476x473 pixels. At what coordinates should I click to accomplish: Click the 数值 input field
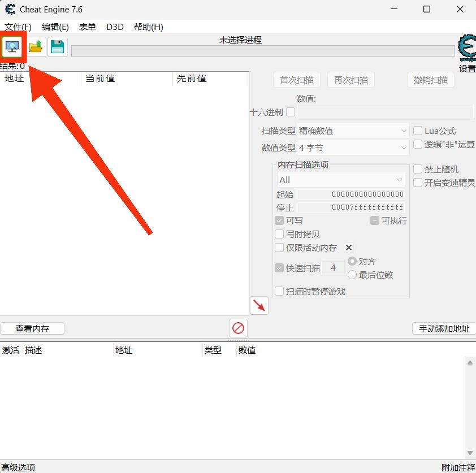[385, 112]
